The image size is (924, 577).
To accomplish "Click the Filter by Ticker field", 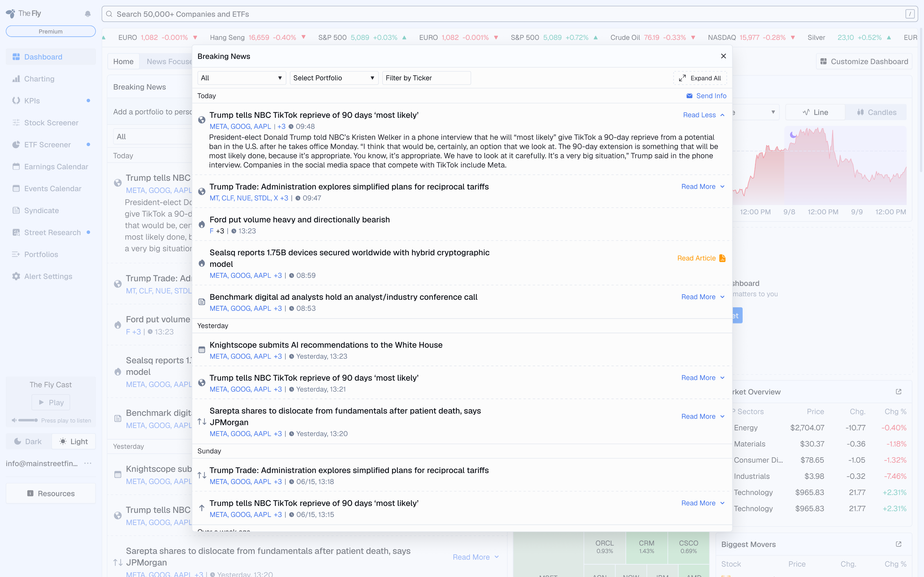I will pos(427,78).
